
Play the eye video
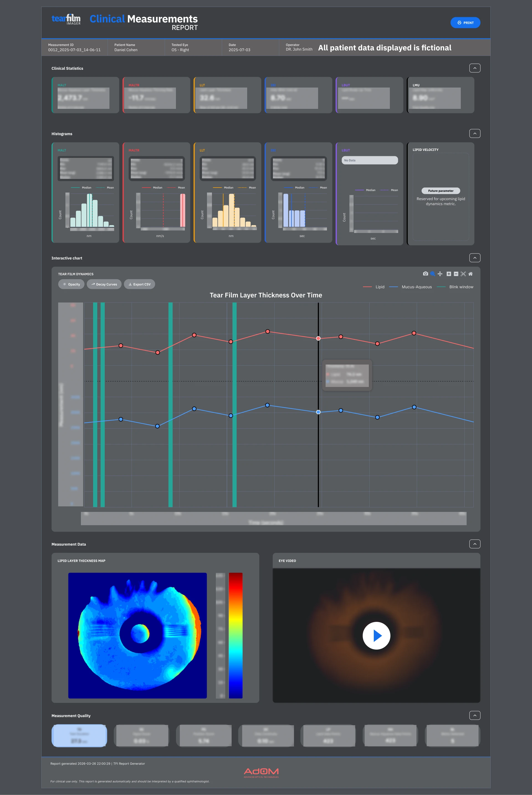point(376,636)
